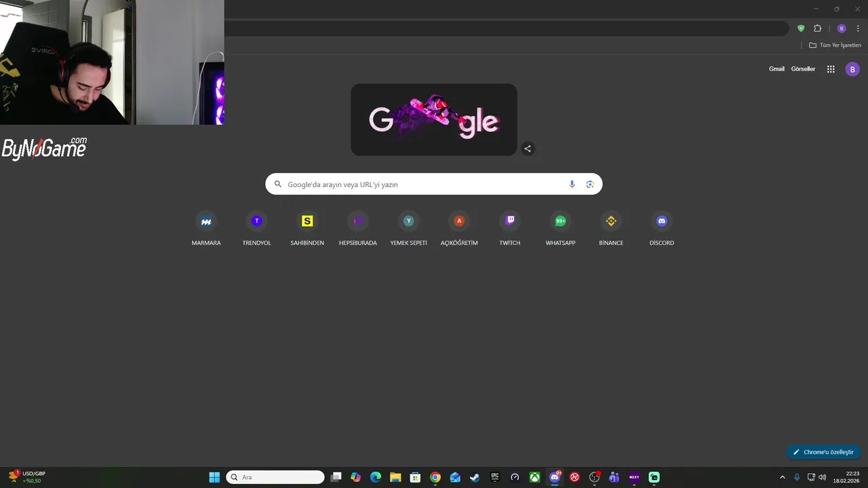This screenshot has width=868, height=488.
Task: Open the MARMARA shortcut tile
Action: (x=206, y=228)
